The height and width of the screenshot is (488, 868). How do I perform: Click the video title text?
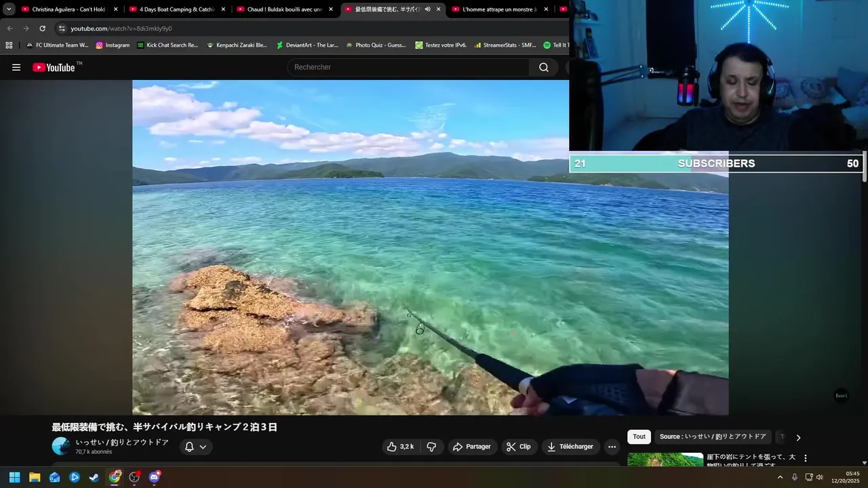pyautogui.click(x=165, y=427)
